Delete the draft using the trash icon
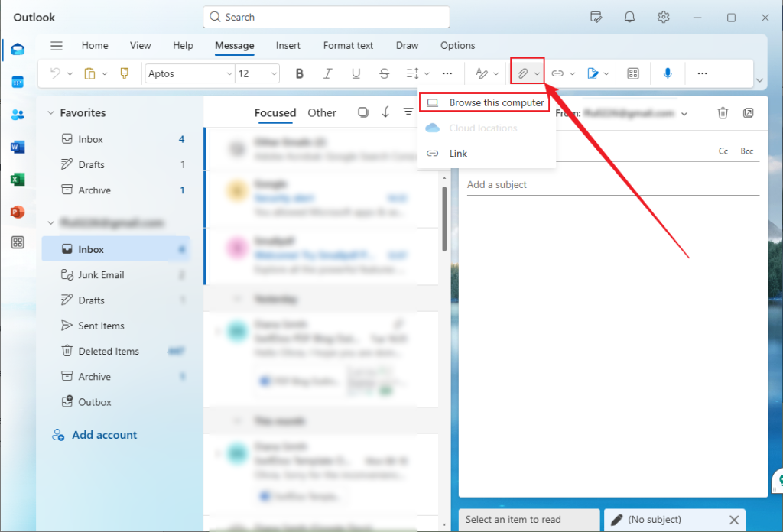The image size is (783, 532). click(723, 112)
